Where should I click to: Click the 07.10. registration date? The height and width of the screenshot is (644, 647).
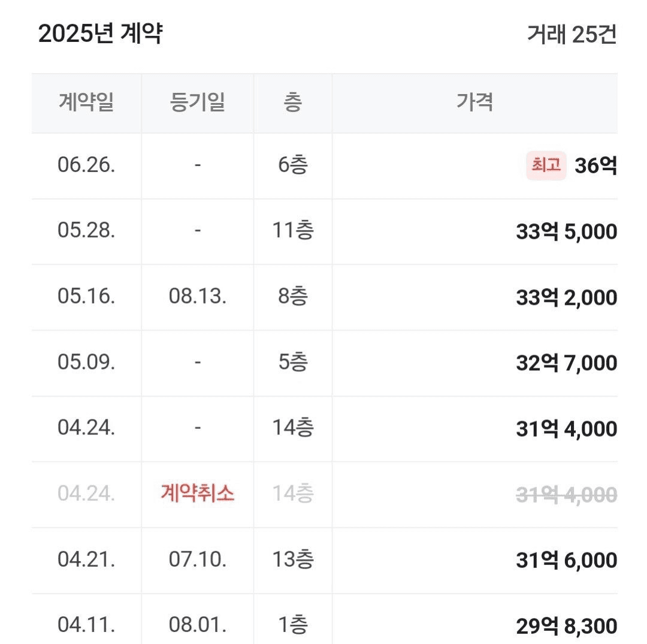tap(197, 560)
